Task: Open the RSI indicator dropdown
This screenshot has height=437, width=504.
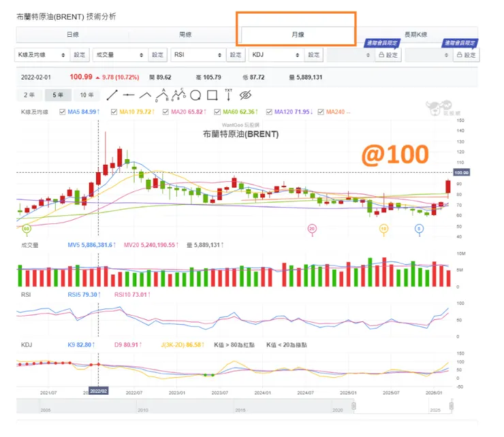Action: point(198,55)
